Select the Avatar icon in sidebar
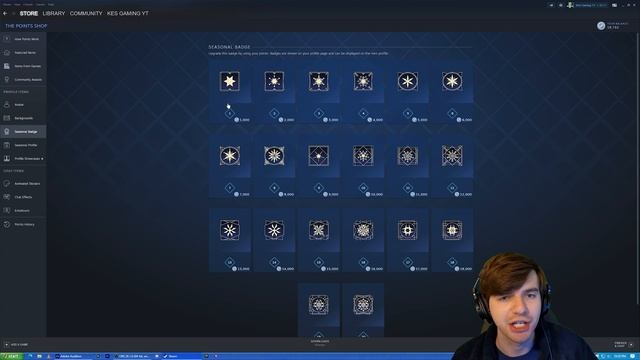This screenshot has width=640, height=360. point(7,104)
